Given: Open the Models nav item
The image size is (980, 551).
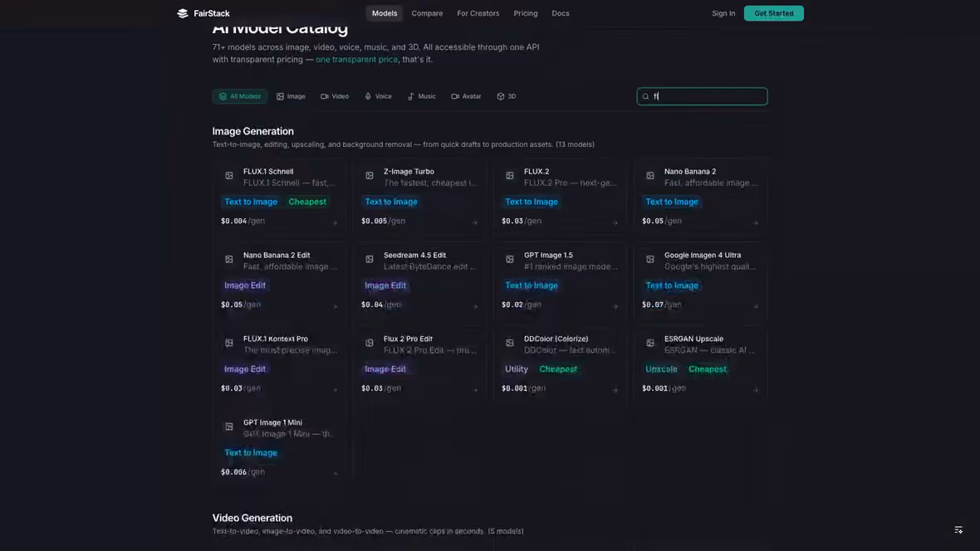Looking at the screenshot, I should pos(385,13).
